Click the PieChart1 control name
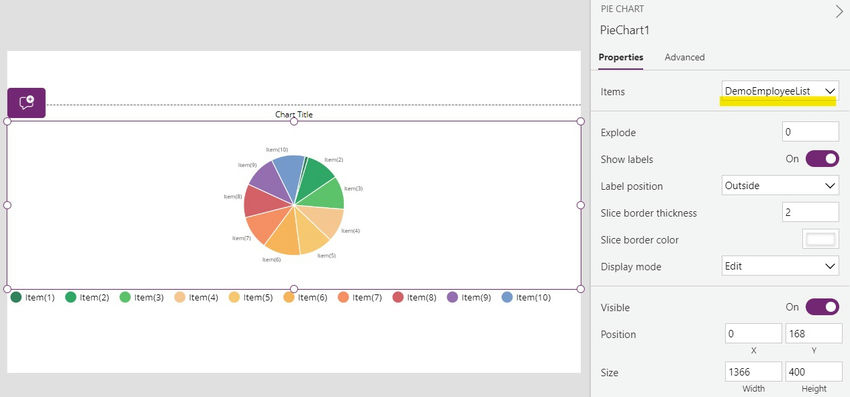This screenshot has width=850, height=397. point(624,30)
